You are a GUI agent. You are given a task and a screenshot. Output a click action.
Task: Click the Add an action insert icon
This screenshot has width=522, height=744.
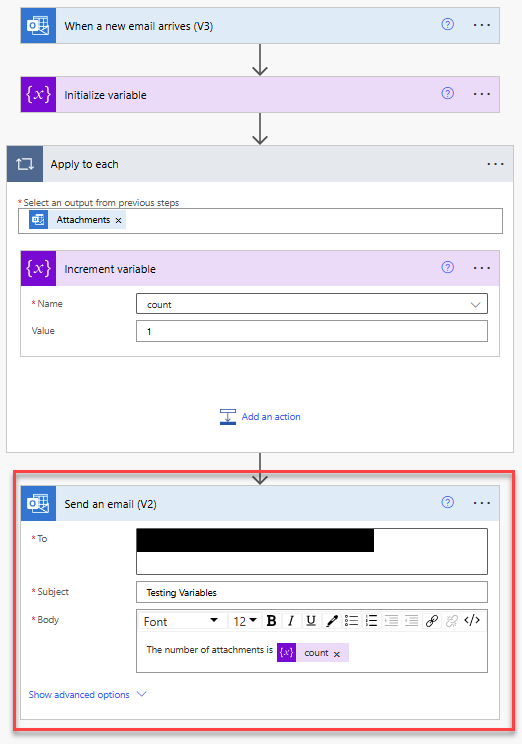point(228,417)
